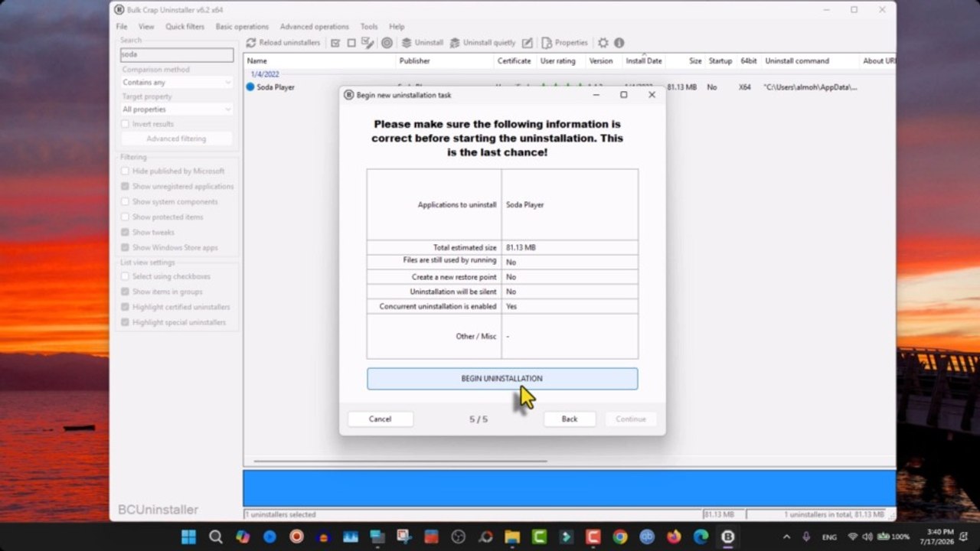Launch Firefox from the taskbar
Screen dimensions: 980x551
[674, 537]
